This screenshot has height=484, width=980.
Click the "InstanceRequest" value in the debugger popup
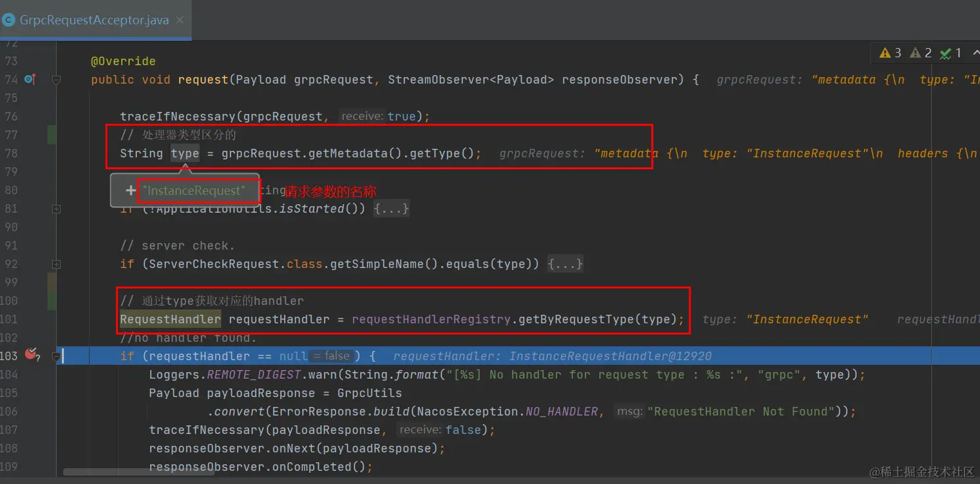[194, 190]
